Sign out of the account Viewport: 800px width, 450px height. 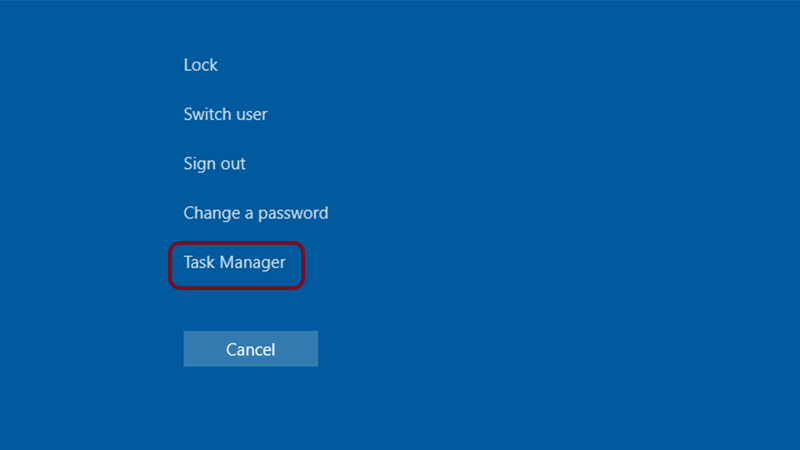click(214, 163)
